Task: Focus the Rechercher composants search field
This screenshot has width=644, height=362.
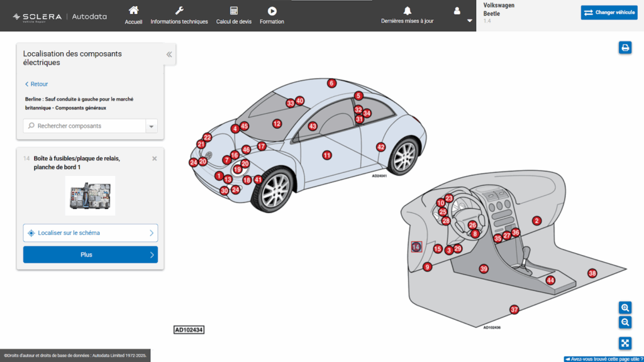Action: [84, 126]
